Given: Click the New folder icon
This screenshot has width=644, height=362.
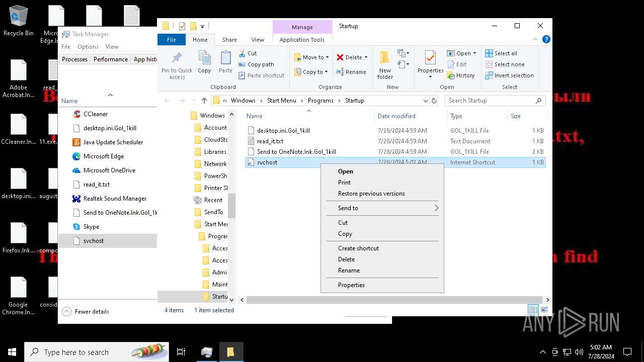Looking at the screenshot, I should coord(385,58).
